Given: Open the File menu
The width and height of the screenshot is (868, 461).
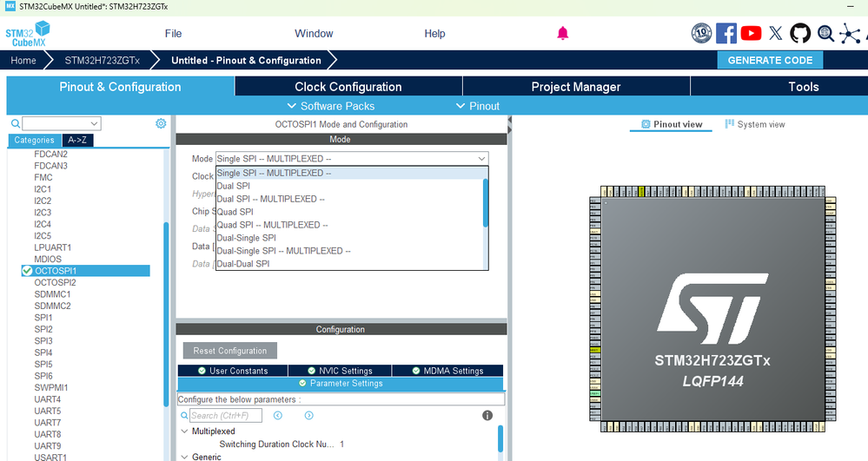Looking at the screenshot, I should click(173, 33).
